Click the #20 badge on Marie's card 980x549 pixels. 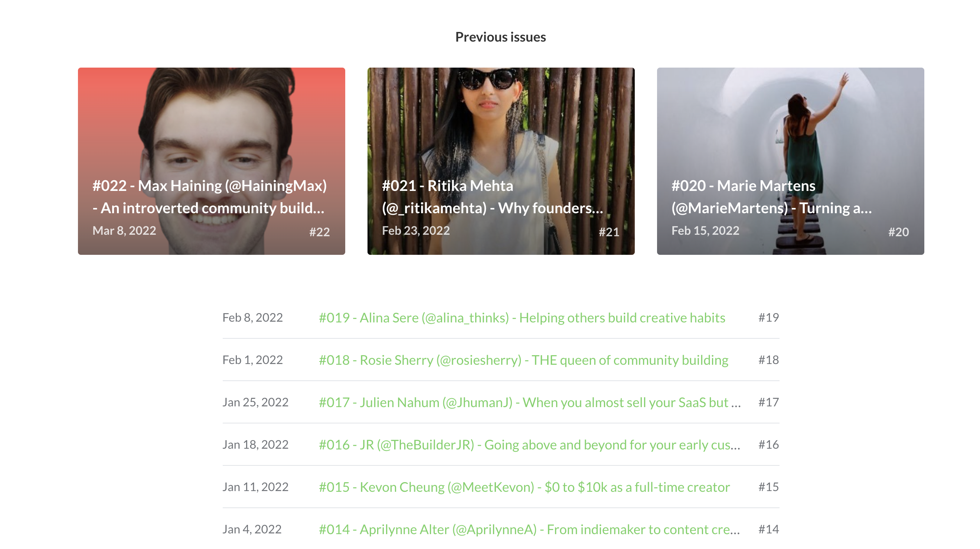click(898, 232)
